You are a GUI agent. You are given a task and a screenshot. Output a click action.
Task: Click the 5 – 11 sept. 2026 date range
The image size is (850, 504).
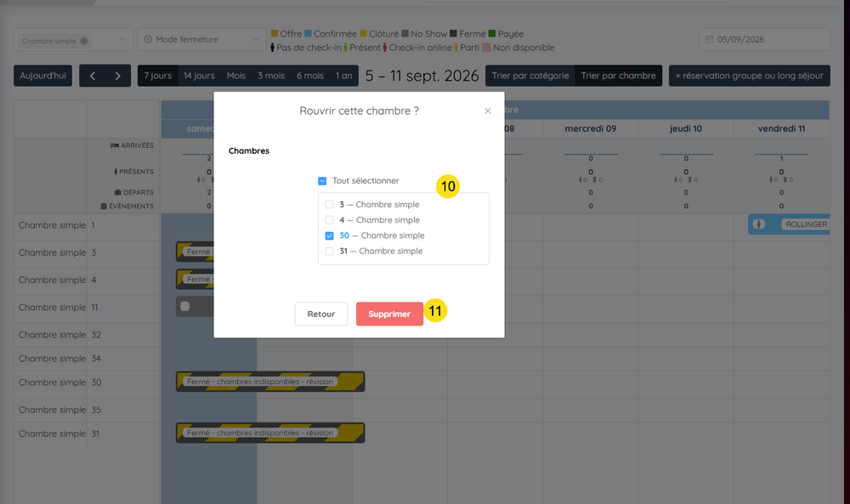coord(422,76)
